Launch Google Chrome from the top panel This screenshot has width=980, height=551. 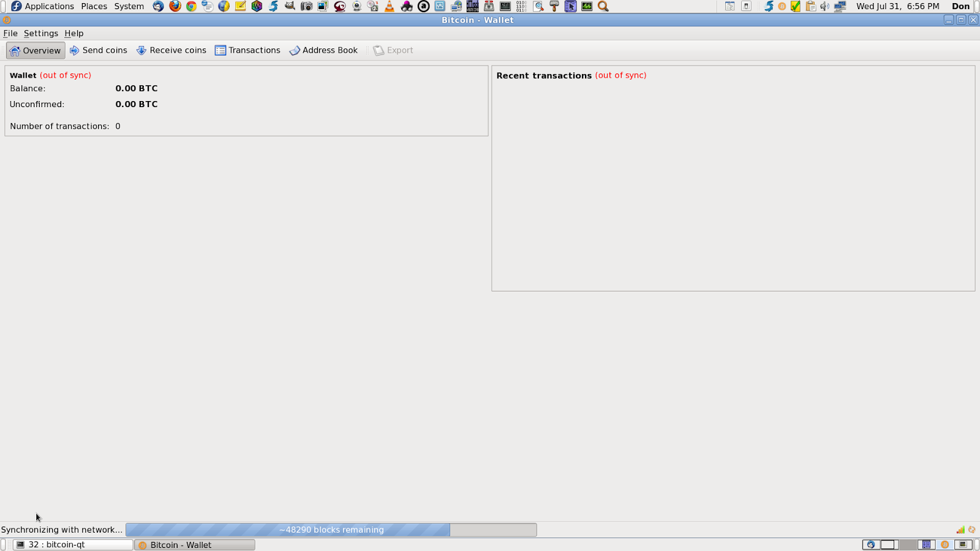[191, 6]
